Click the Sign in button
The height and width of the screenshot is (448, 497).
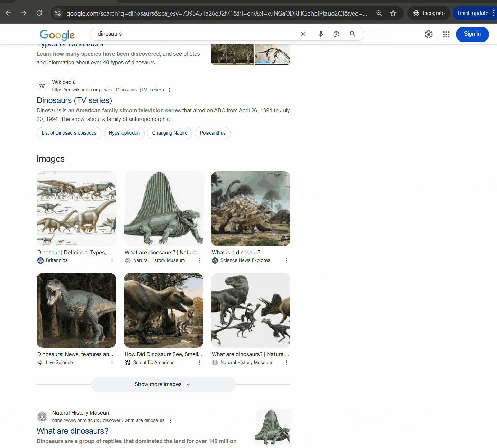472,34
